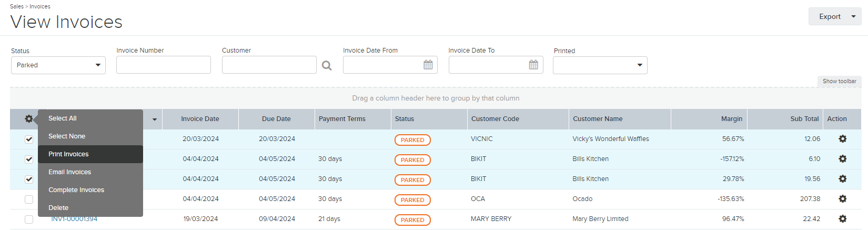Open action gear for the Ocado row

click(842, 199)
